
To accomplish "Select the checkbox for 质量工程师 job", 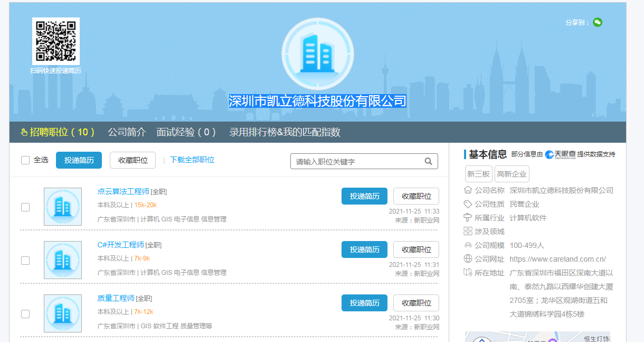I will tap(25, 314).
